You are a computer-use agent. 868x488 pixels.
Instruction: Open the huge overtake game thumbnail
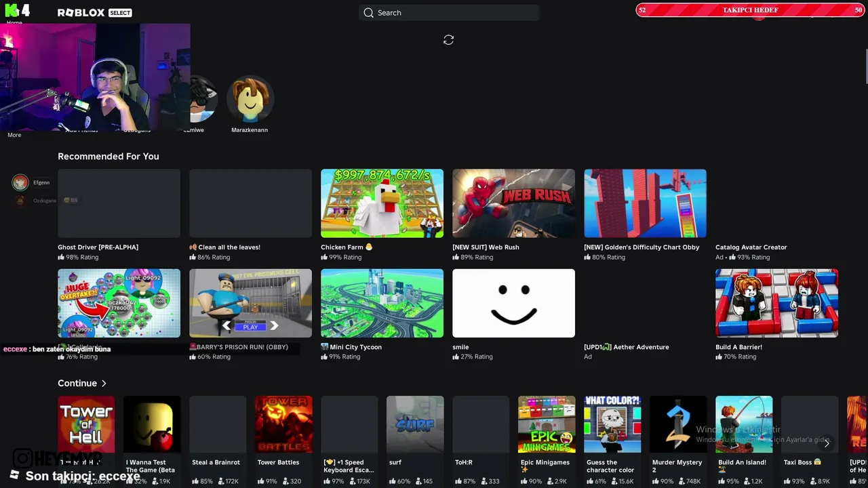(x=119, y=303)
